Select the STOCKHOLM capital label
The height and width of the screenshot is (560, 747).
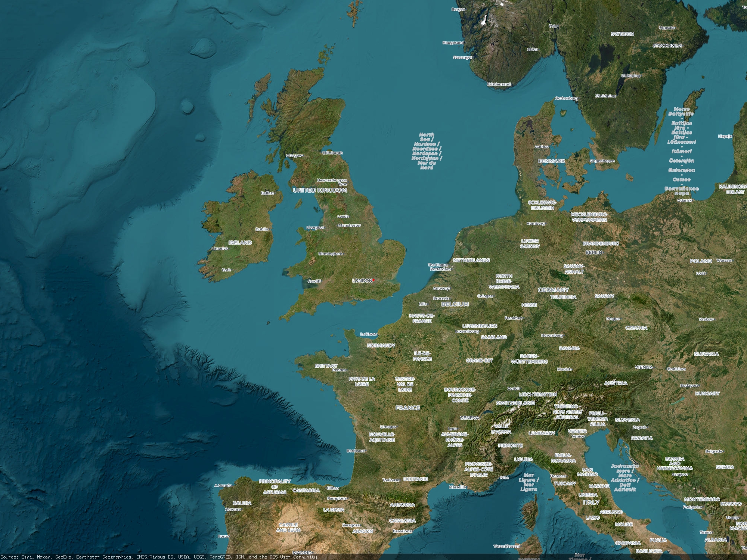pos(667,46)
